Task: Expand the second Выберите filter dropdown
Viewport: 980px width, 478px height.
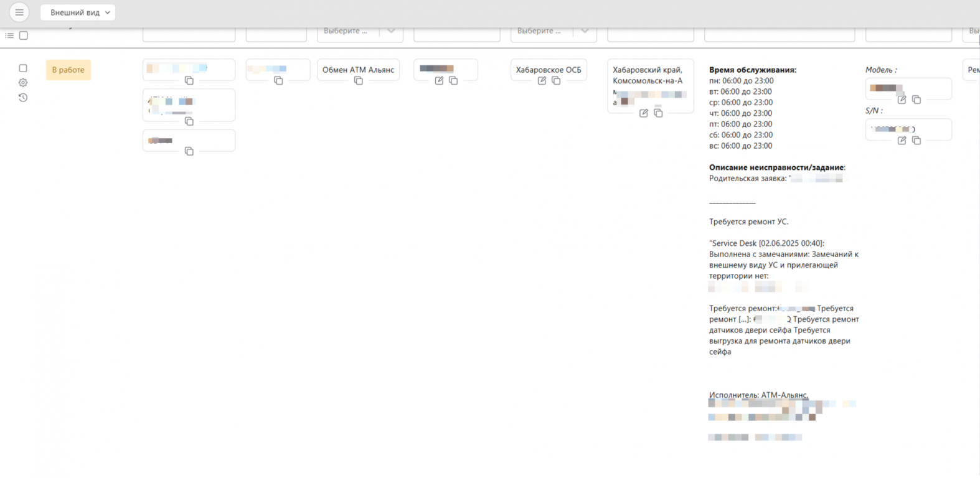Action: click(x=585, y=31)
